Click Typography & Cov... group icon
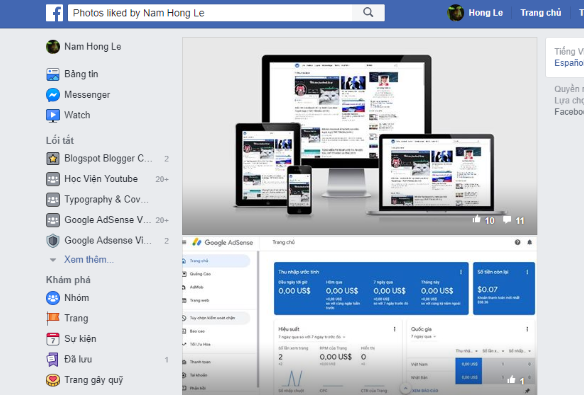 (53, 200)
